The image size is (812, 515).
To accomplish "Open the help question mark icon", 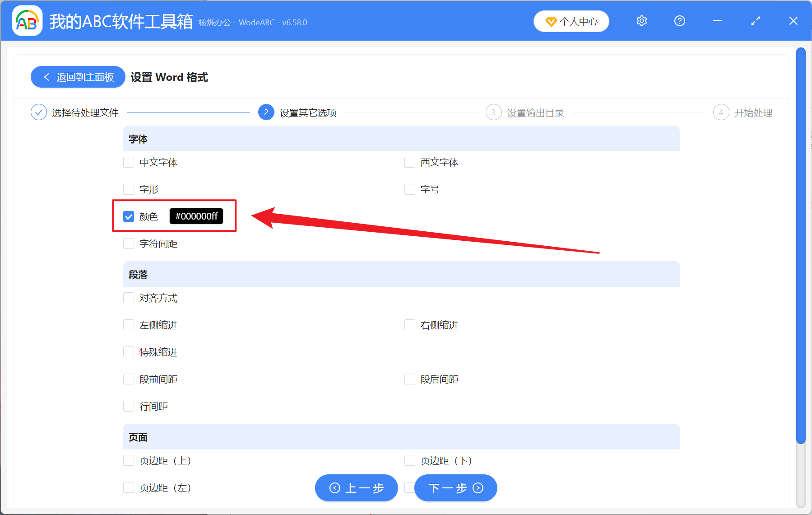I will 679,21.
